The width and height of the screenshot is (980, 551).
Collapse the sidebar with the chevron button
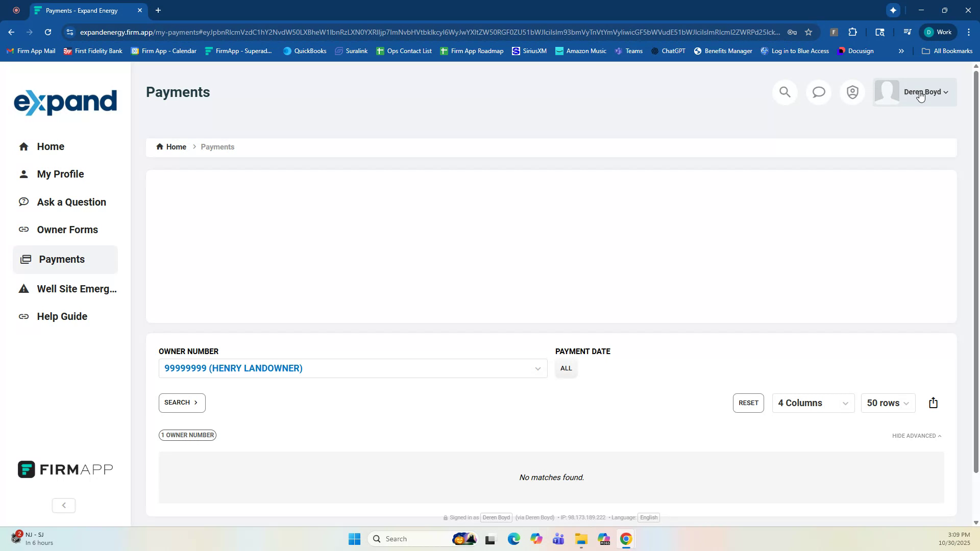pyautogui.click(x=63, y=505)
